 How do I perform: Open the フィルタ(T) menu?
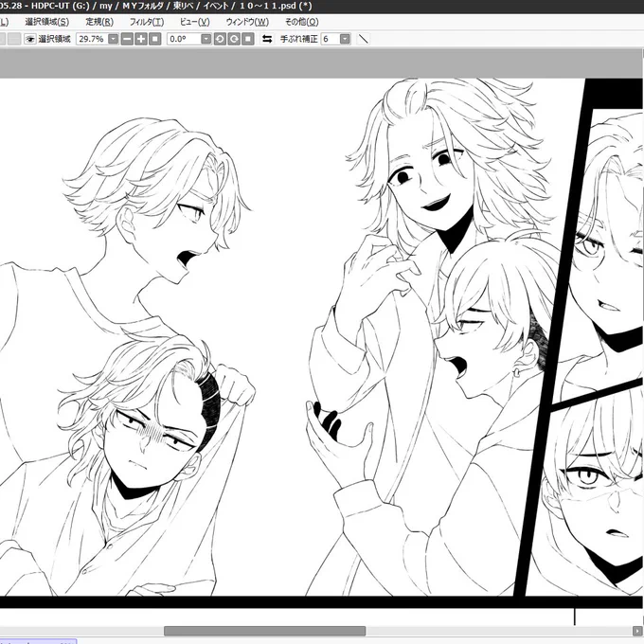pyautogui.click(x=147, y=22)
